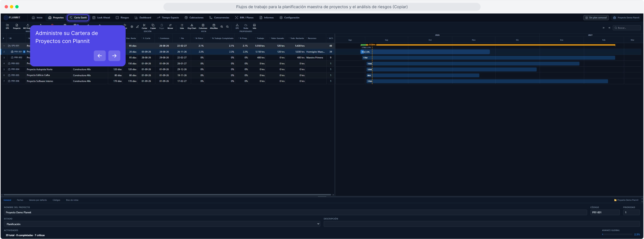
Task: Insert a new EPS from the toolbar
Action: pos(7,26)
